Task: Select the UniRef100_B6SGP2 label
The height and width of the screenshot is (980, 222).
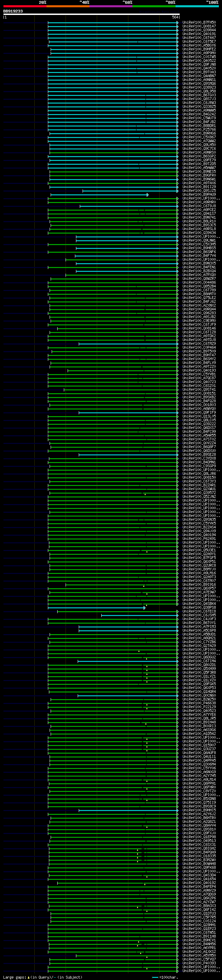Action: click(199, 156)
